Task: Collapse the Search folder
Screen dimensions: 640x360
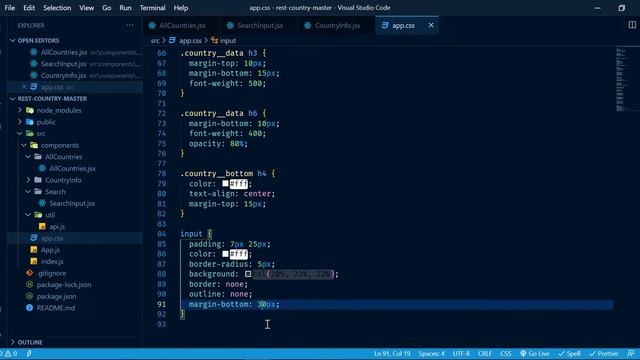Action: [28, 191]
